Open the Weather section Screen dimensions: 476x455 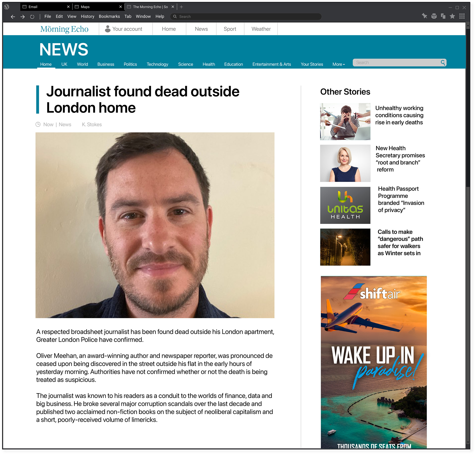pos(261,29)
